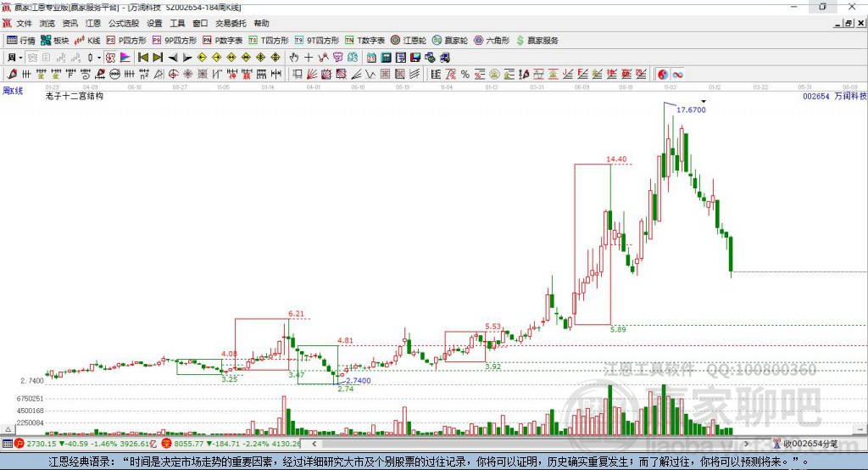Viewport: 868px width, 470px height.
Task: Open the calculator icon
Action: (x=386, y=58)
